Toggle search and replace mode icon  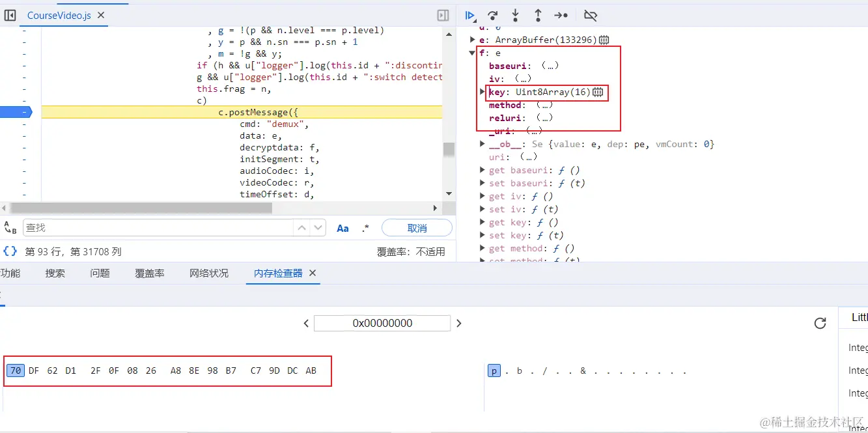(x=10, y=228)
